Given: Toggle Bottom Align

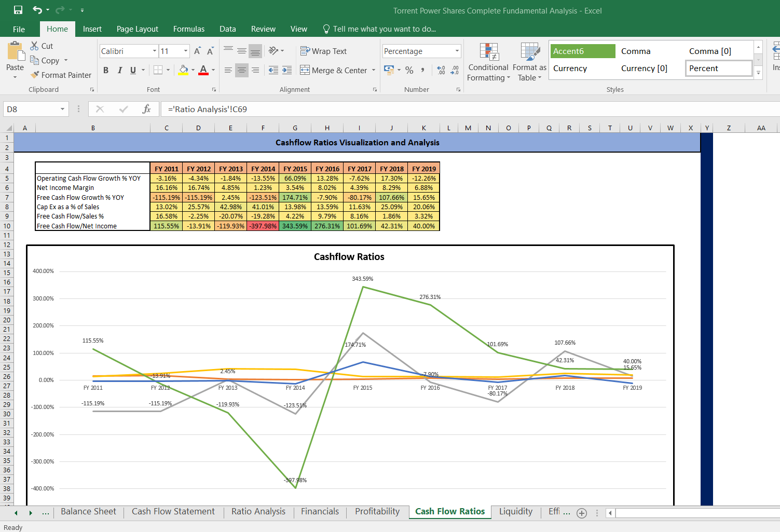Looking at the screenshot, I should 255,51.
